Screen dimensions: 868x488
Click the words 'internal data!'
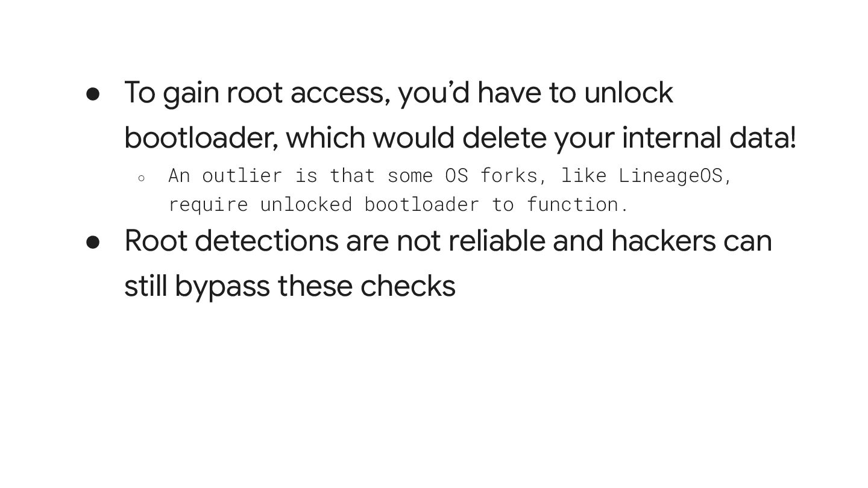(x=709, y=137)
